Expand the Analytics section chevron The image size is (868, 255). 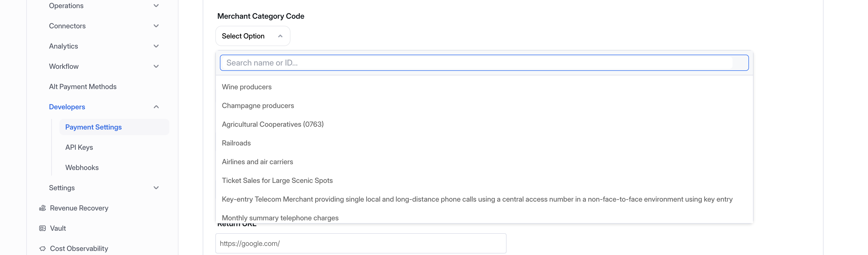pos(156,46)
